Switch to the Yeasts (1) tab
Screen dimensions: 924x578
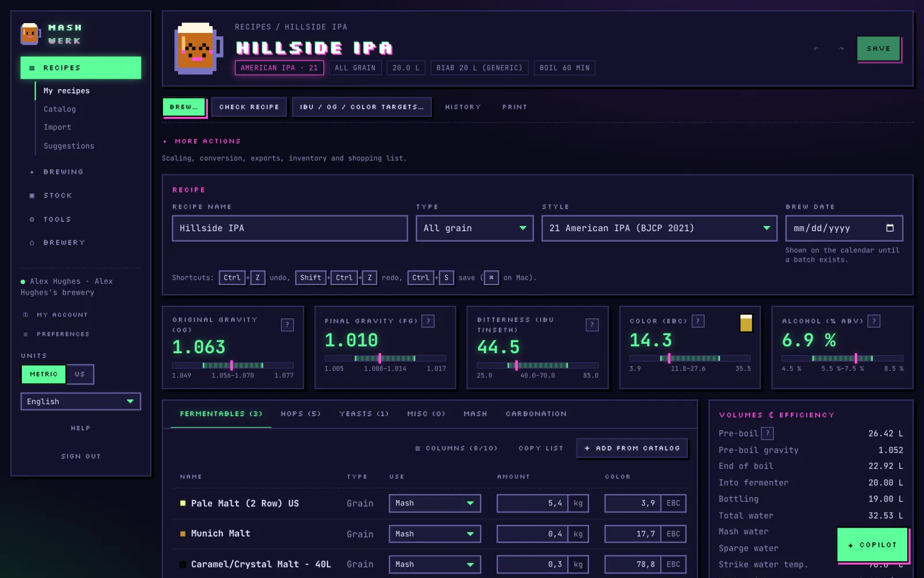(x=364, y=414)
